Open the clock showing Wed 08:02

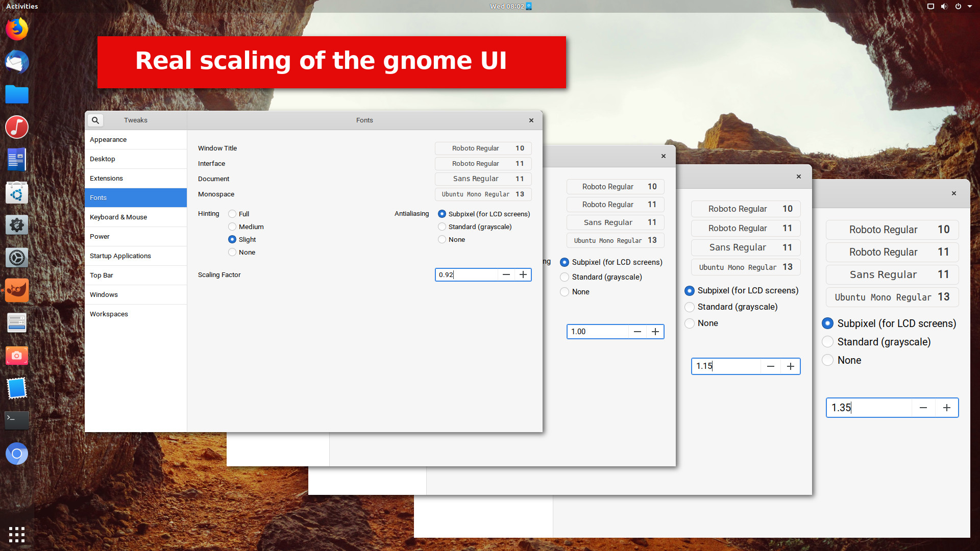[507, 6]
